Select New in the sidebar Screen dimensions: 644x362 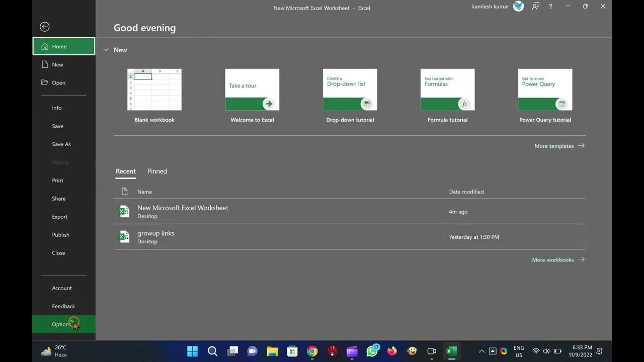(64, 64)
